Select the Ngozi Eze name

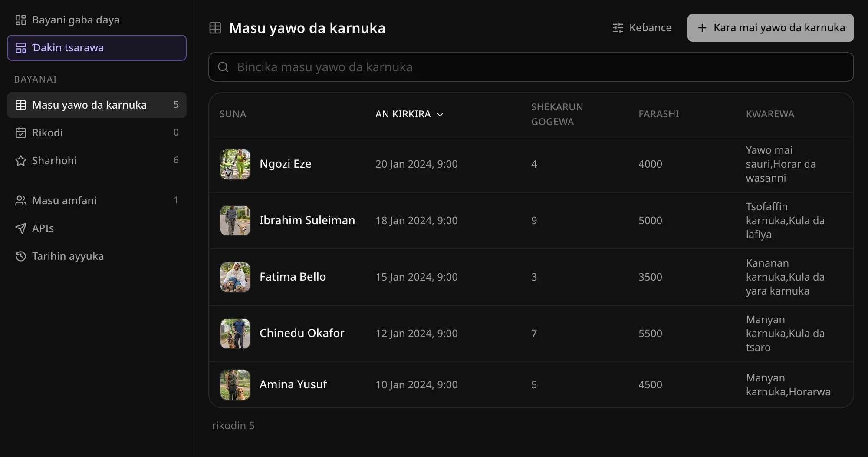tap(286, 164)
